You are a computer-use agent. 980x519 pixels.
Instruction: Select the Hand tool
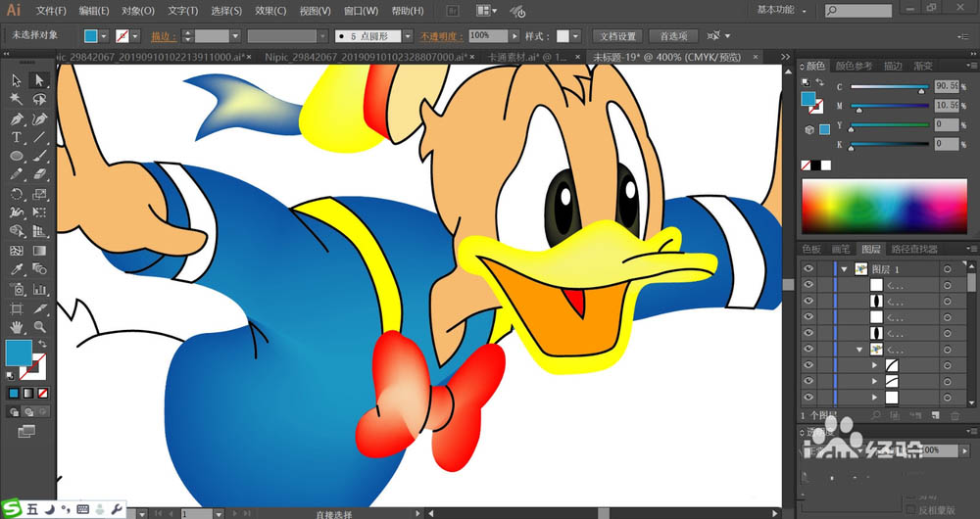(17, 327)
